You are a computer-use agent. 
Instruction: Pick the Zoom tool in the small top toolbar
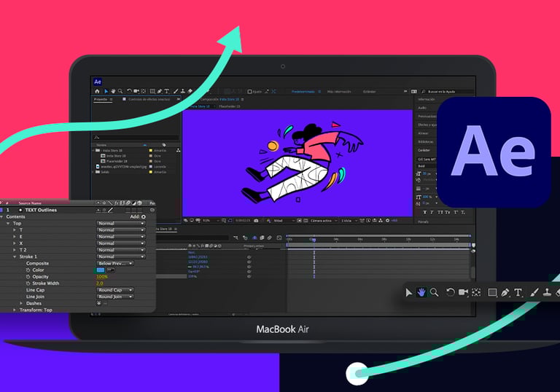[x=120, y=91]
